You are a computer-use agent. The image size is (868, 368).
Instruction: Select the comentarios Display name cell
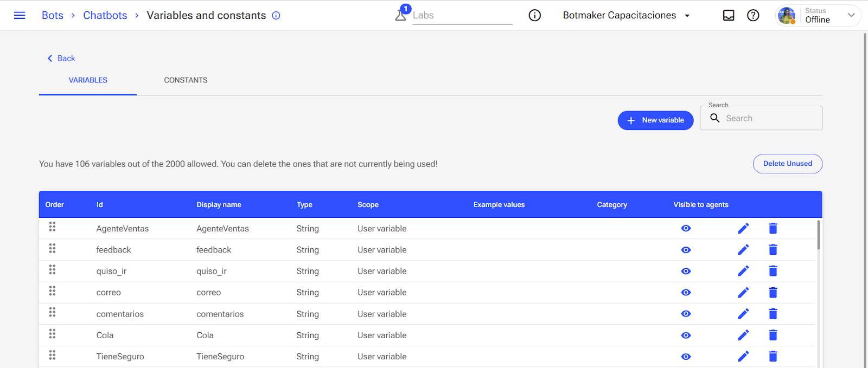(220, 314)
